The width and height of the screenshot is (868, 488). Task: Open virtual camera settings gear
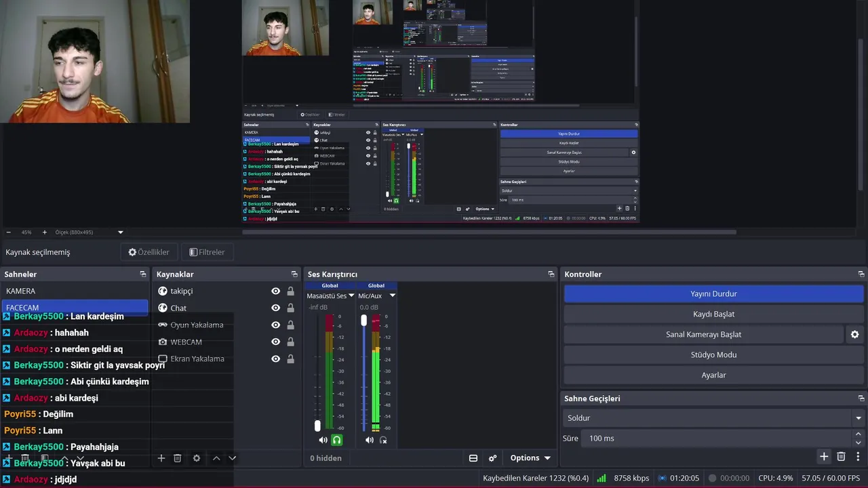[854, 334]
